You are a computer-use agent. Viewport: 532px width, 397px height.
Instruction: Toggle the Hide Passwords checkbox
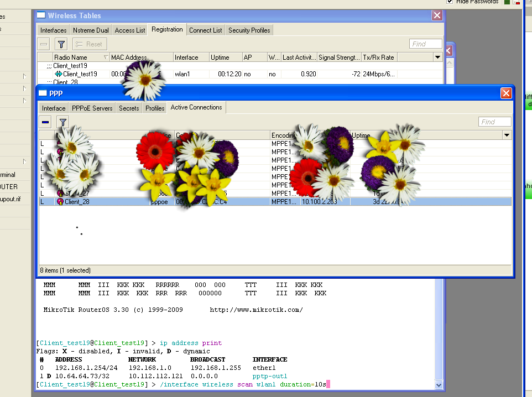coord(450,2)
